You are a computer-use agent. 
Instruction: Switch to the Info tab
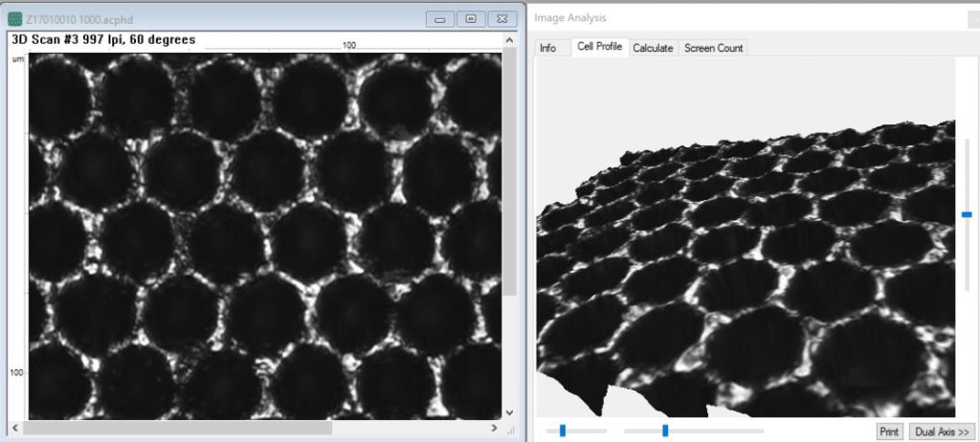tap(548, 48)
